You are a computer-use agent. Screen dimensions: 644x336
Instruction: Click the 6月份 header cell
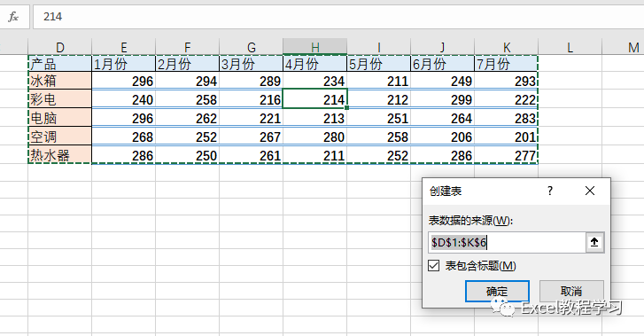pyautogui.click(x=442, y=63)
